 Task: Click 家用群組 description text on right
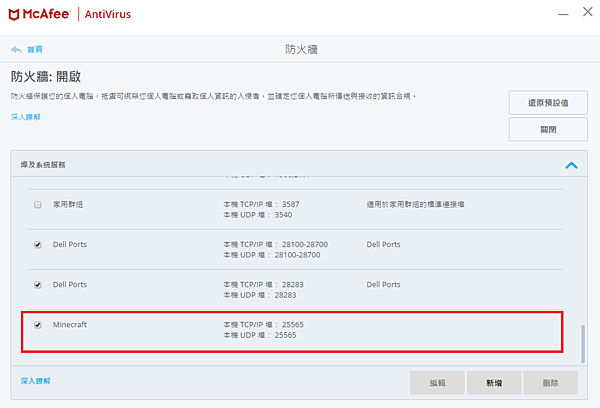coord(416,204)
